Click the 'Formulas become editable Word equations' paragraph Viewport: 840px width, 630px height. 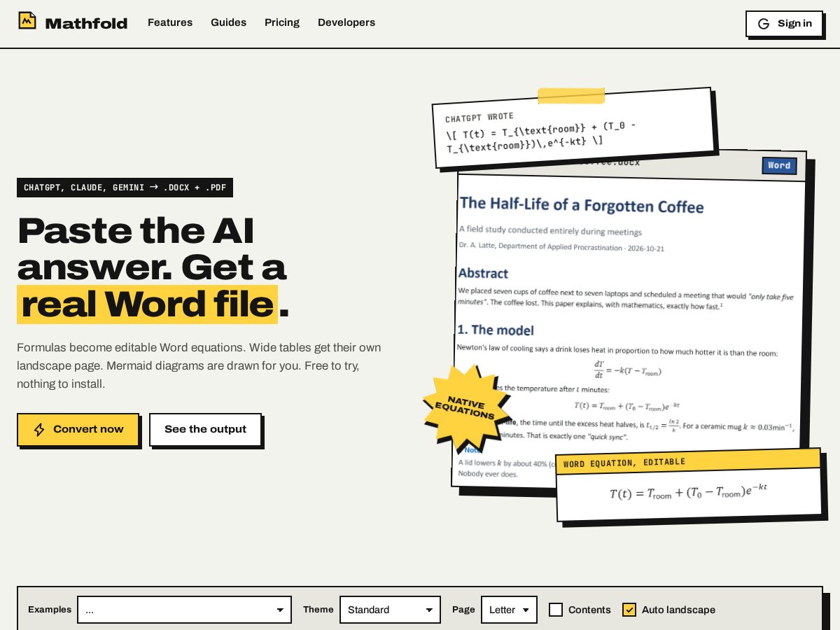(x=199, y=365)
